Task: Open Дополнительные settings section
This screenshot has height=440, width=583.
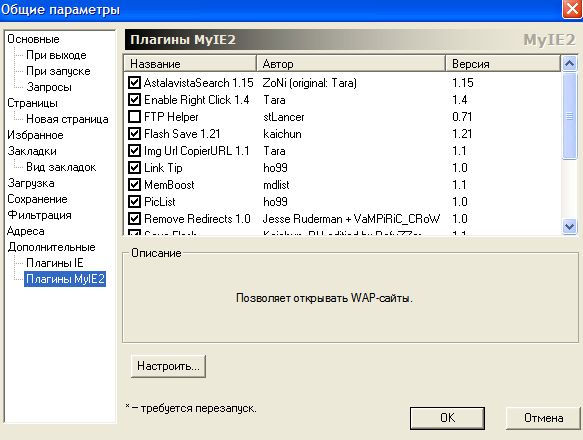Action: point(52,247)
